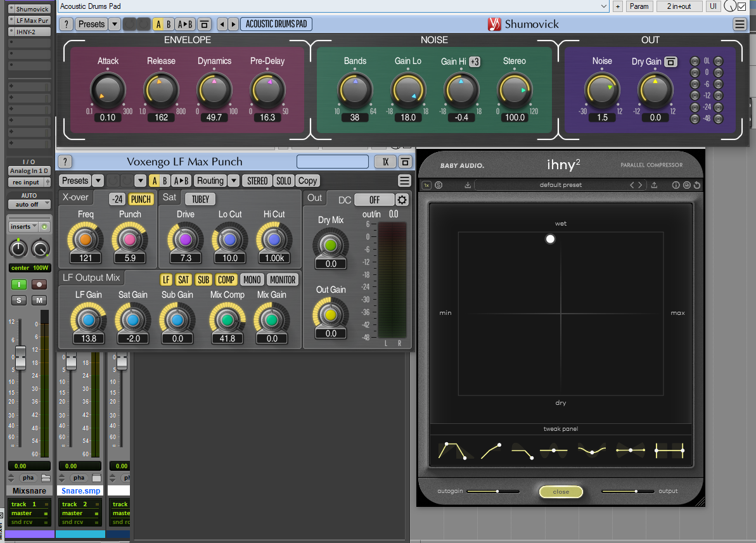Click ihny2 reset arrow icon
This screenshot has width=756, height=543.
pos(696,185)
